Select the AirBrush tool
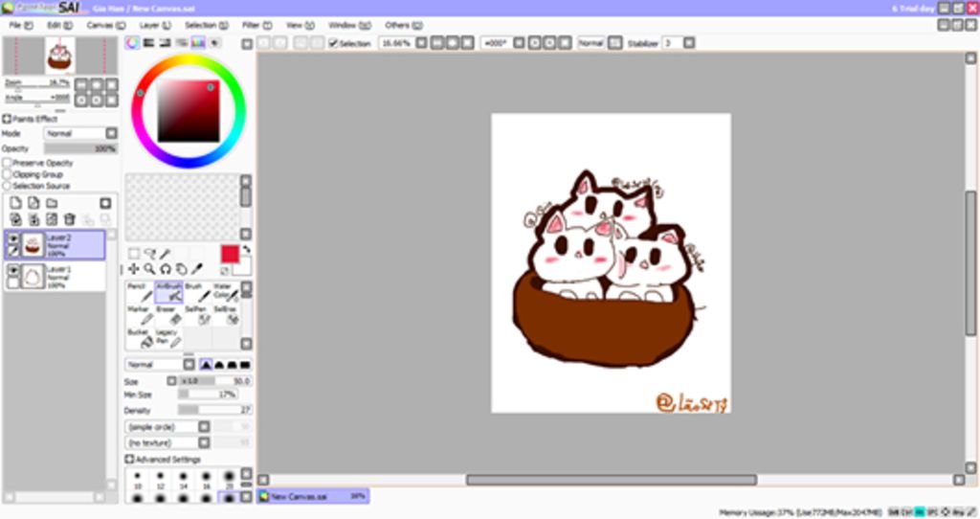Image resolution: width=980 pixels, height=519 pixels. click(x=168, y=292)
